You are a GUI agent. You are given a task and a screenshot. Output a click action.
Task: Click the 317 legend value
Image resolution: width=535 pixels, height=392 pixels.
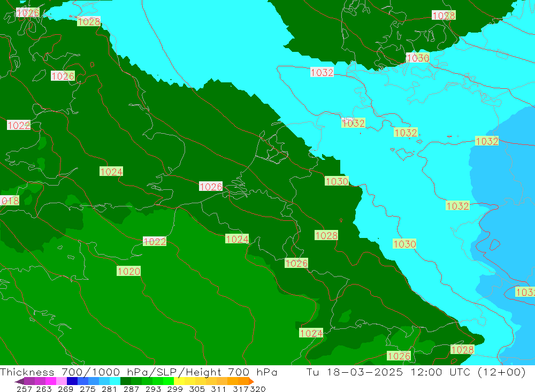241,389
